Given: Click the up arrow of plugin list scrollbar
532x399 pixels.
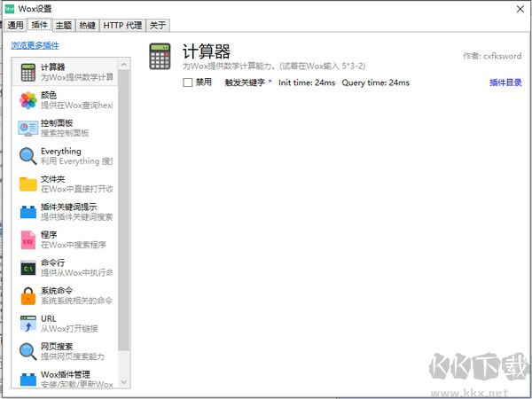Looking at the screenshot, I should pos(123,64).
